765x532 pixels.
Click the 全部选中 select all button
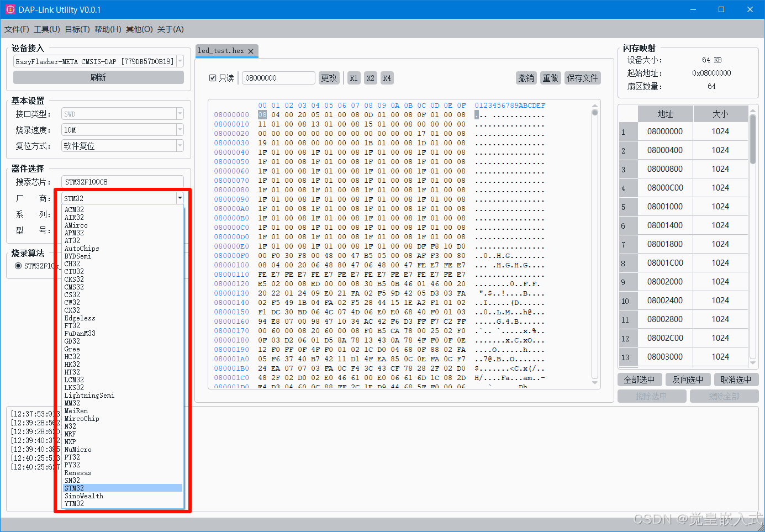tap(639, 380)
